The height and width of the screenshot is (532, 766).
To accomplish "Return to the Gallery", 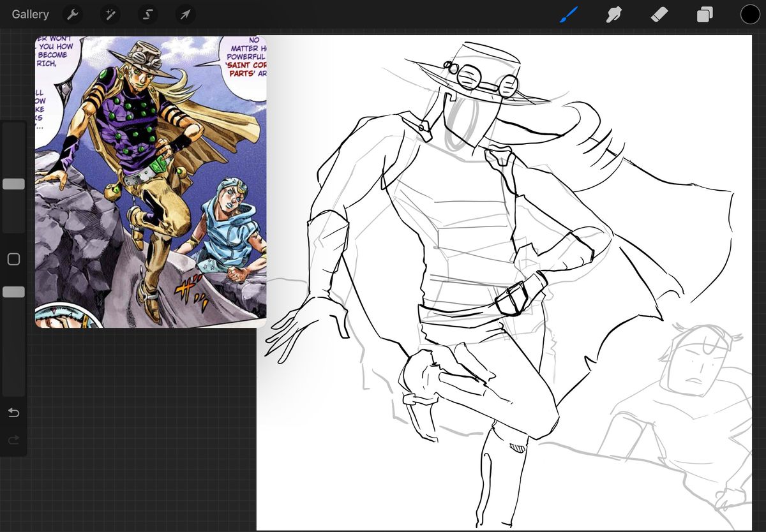I will 30,14.
